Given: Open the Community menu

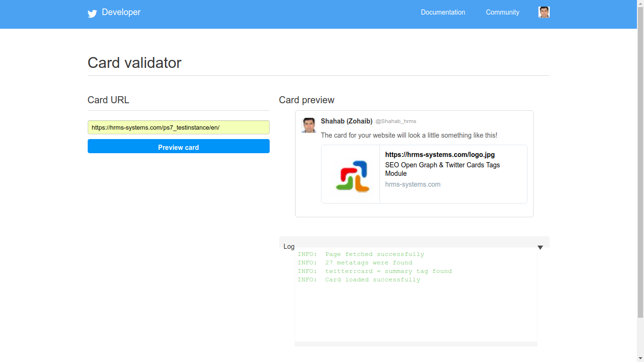Looking at the screenshot, I should tap(503, 12).
